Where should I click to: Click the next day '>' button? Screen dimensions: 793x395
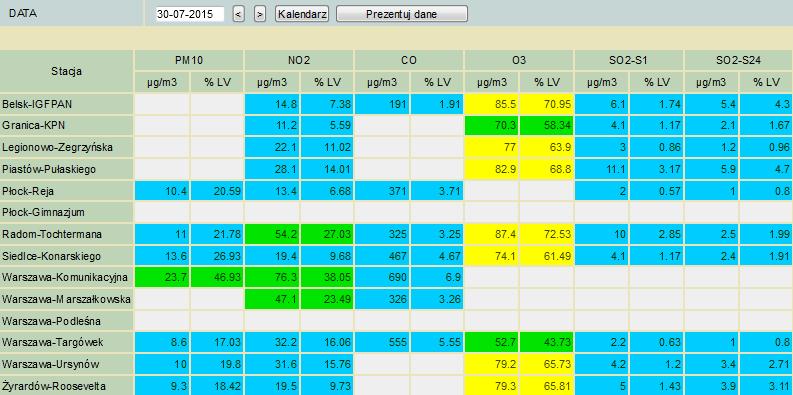tap(259, 14)
